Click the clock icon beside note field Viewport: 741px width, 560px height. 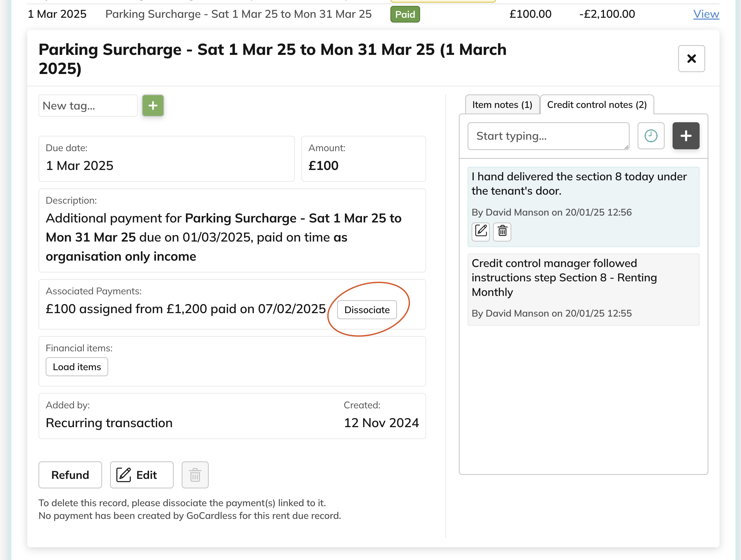pos(651,136)
